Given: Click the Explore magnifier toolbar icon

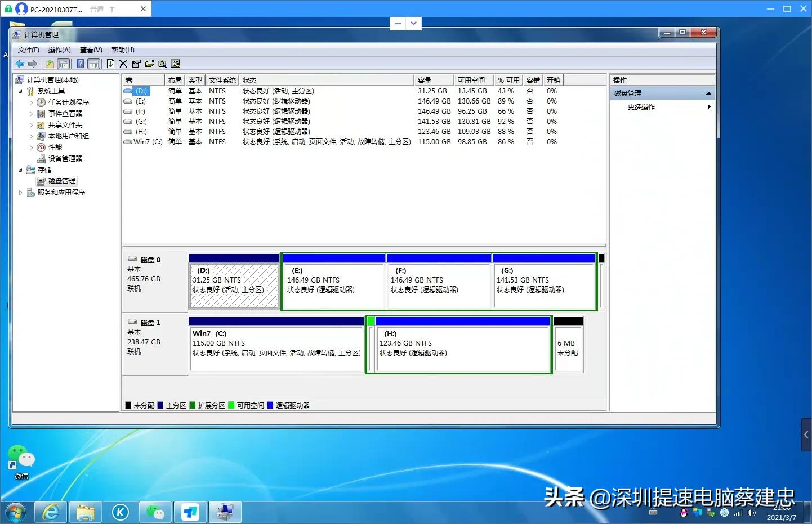Looking at the screenshot, I should click(x=163, y=64).
